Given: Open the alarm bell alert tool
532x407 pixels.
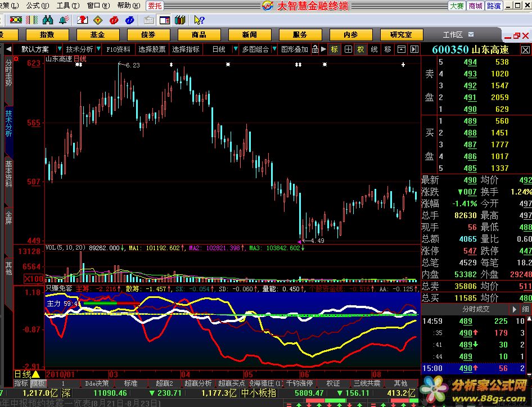Looking at the screenshot, I should 64,20.
